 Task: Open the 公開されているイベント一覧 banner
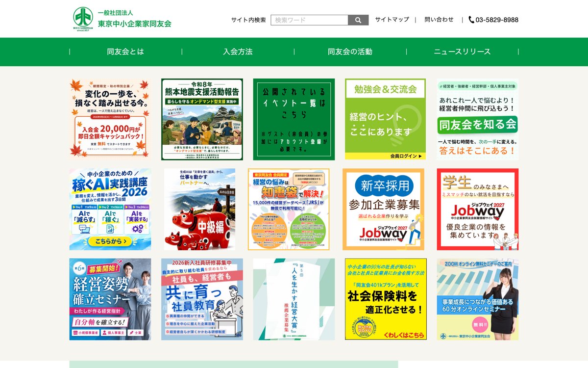point(294,119)
